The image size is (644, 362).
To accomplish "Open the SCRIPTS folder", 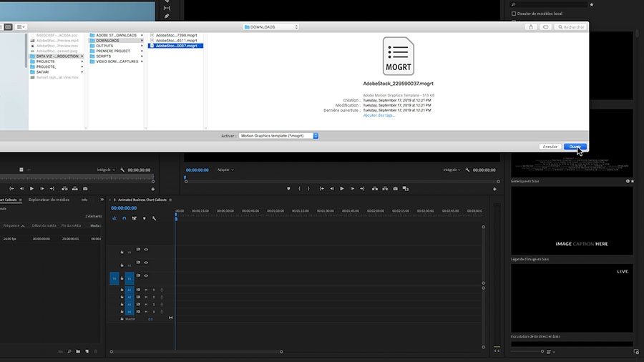I will click(116, 57).
